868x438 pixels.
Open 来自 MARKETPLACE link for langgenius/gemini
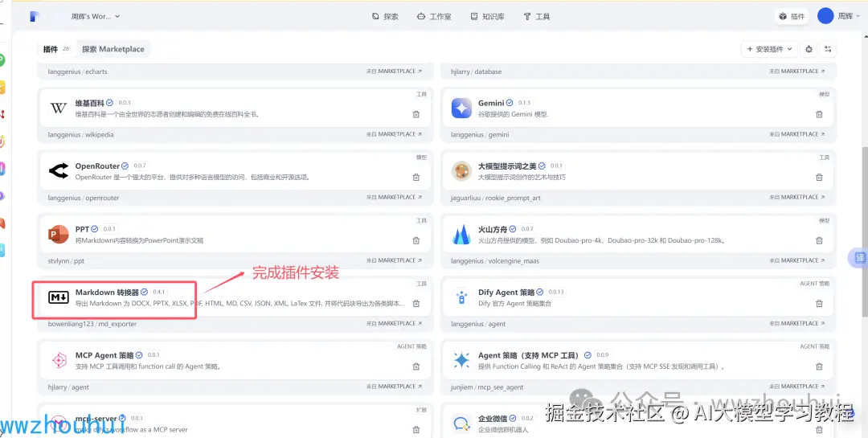(796, 134)
